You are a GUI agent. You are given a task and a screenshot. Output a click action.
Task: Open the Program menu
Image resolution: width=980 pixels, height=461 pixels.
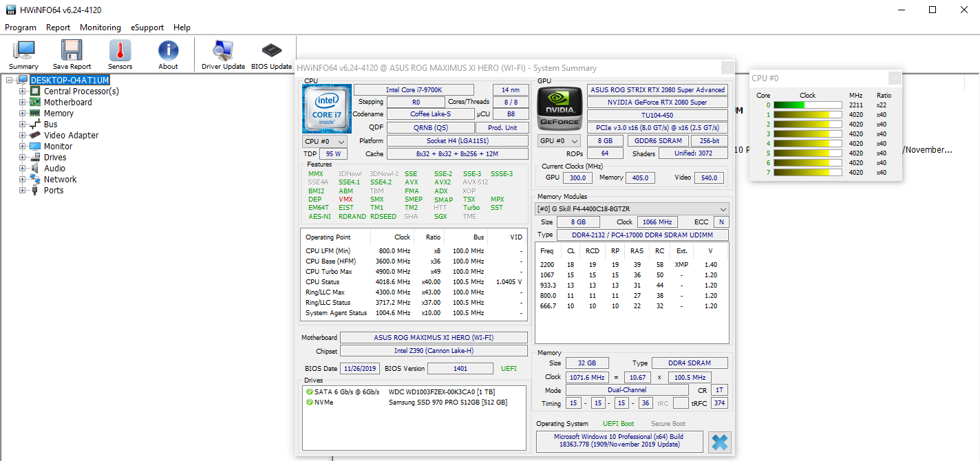point(21,28)
